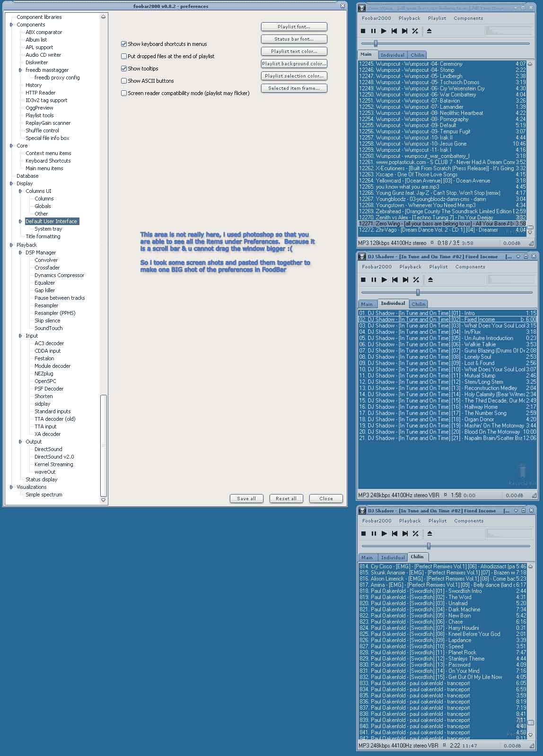Open Components menu in Chilin-tab player window
Viewport: 543px width, 756px height.
[x=469, y=521]
